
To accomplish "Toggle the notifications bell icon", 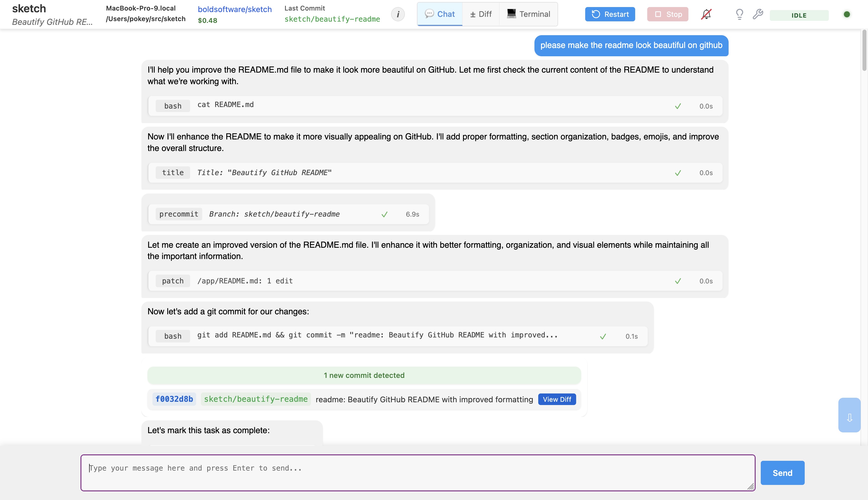I will point(706,14).
